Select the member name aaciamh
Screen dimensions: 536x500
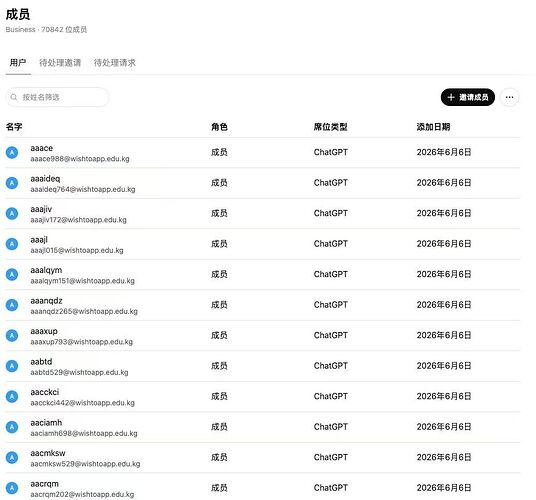pyautogui.click(x=46, y=423)
